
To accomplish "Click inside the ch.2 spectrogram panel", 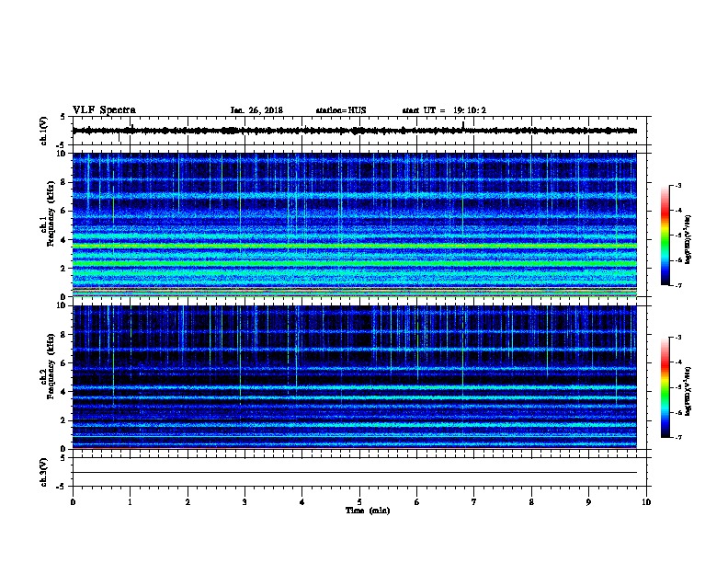I will coord(355,377).
